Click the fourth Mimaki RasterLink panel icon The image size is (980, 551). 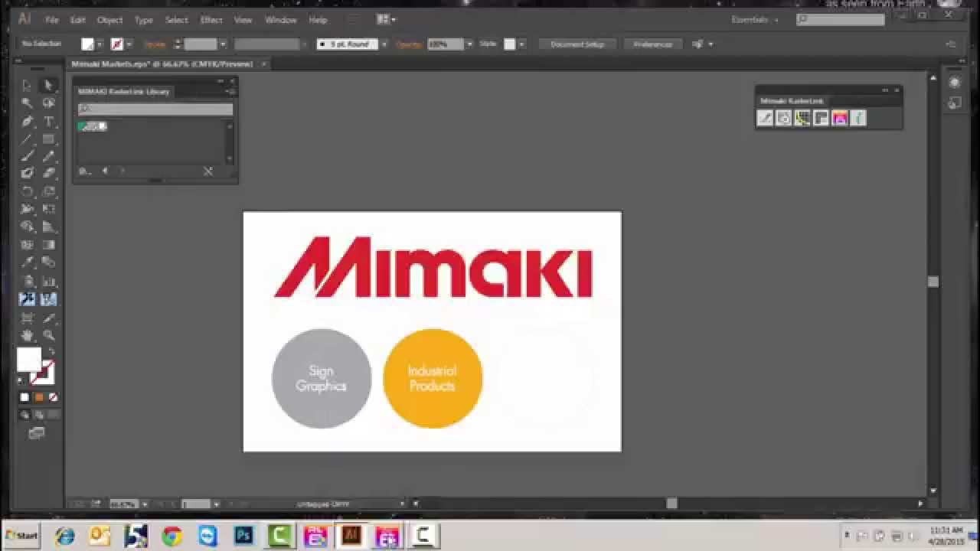coord(821,118)
